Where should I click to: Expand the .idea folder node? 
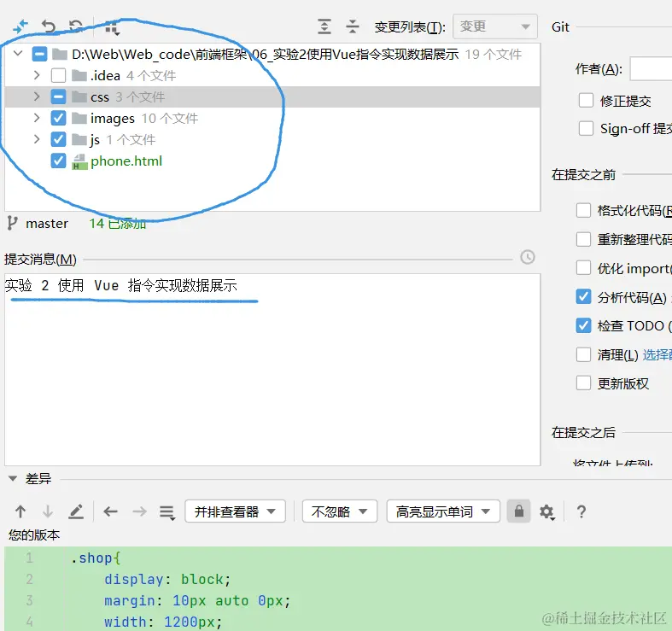pos(37,75)
